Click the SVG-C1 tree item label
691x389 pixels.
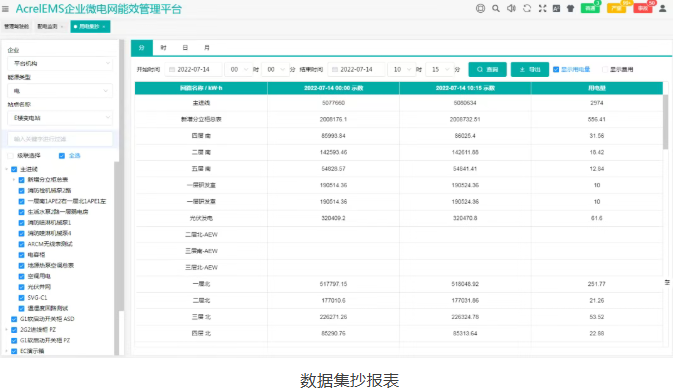point(37,298)
